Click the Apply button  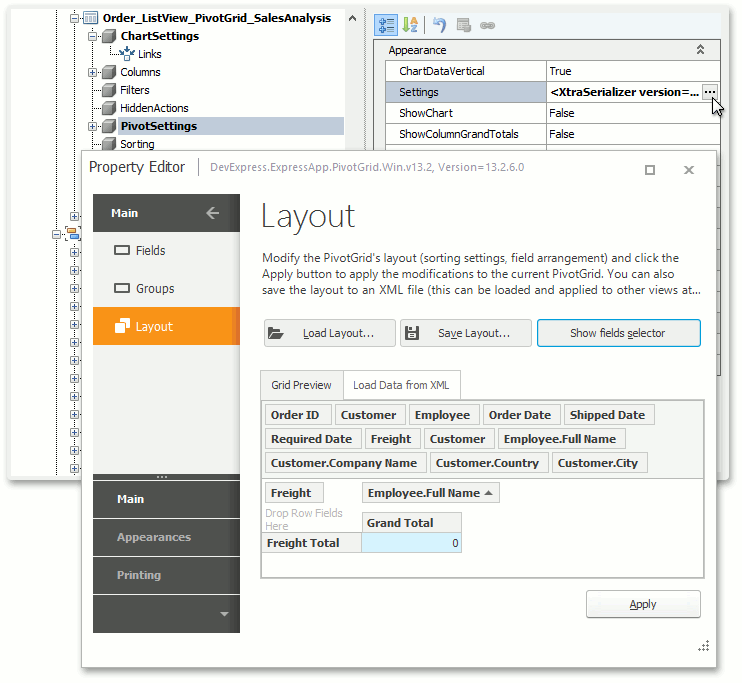point(643,604)
